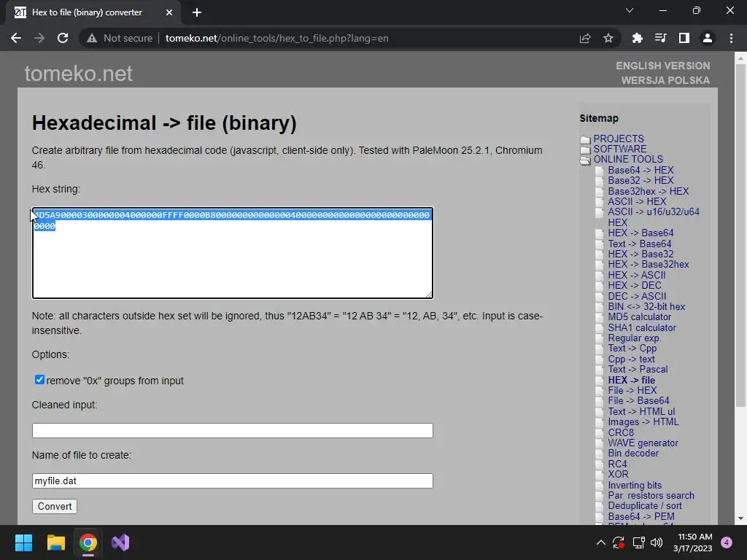
Task: Toggle the browser side panel icon
Action: 684,38
